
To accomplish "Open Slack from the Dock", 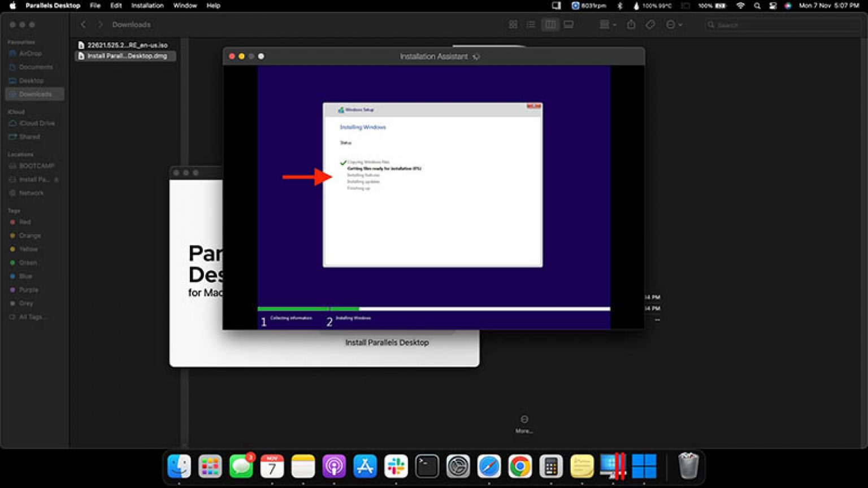I will pyautogui.click(x=396, y=467).
